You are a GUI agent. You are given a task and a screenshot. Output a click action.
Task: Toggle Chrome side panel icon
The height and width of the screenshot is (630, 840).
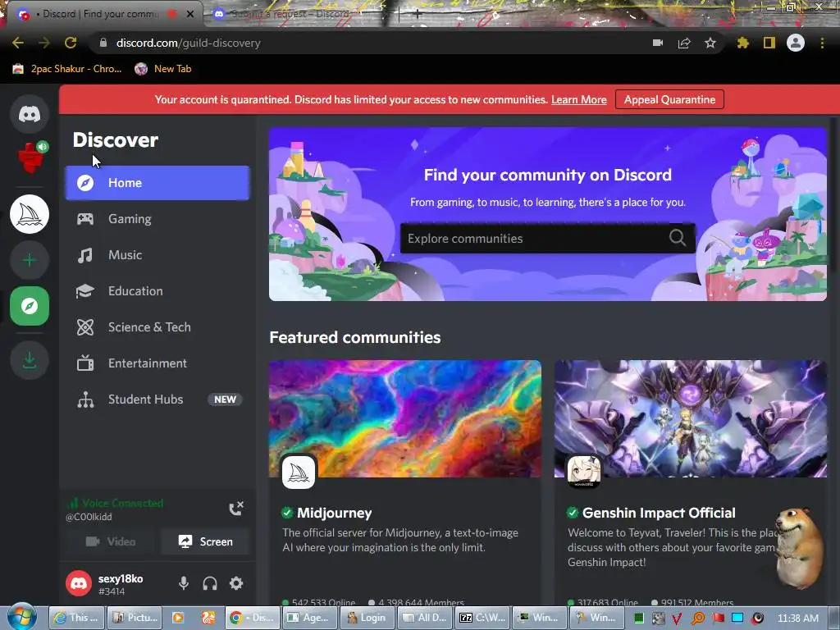pyautogui.click(x=769, y=43)
